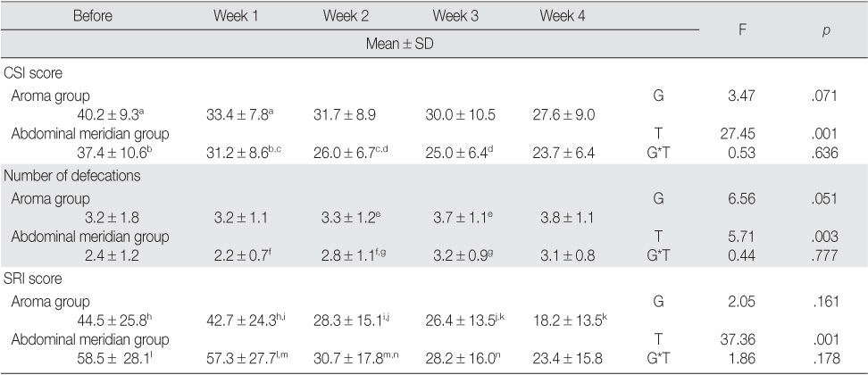Screen dimensions: 868x375
Task: Click the 'Before' column header
Action: point(93,16)
